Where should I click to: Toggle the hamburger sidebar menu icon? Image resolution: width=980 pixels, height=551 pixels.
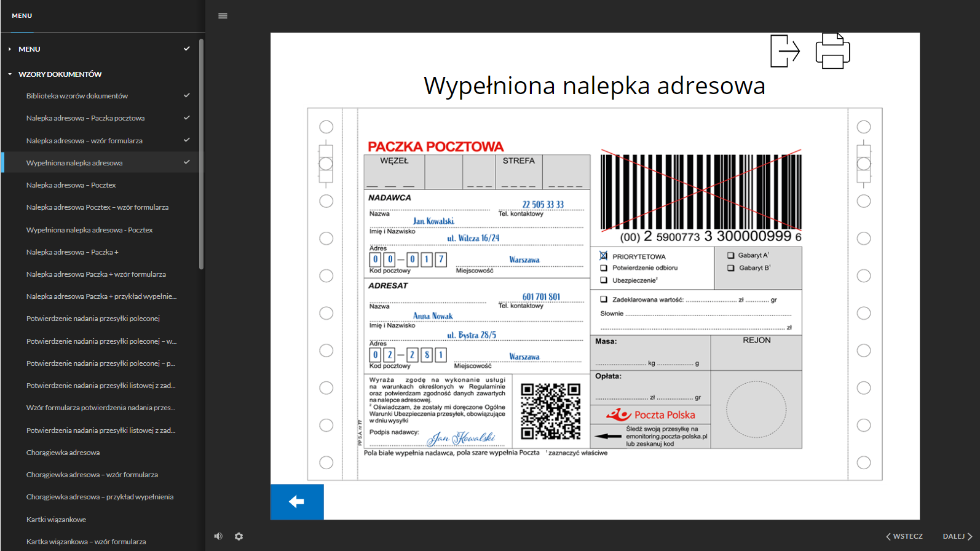[x=223, y=16]
